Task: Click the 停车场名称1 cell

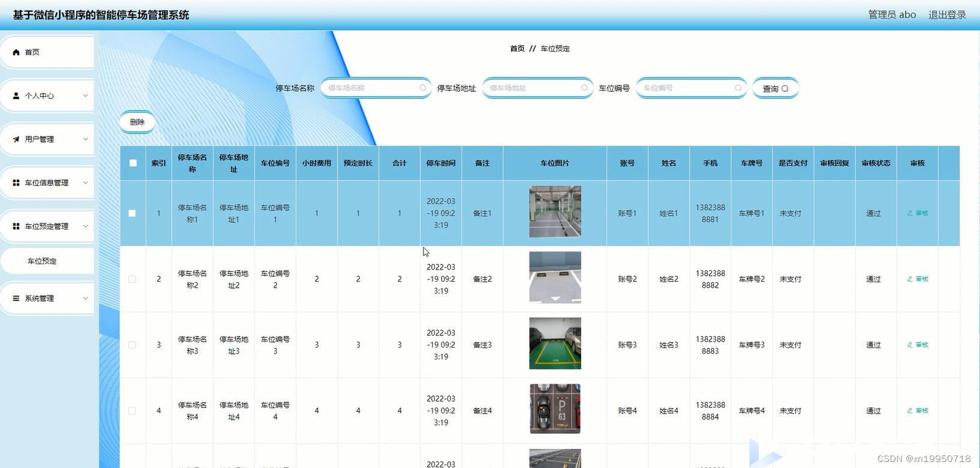Action: pyautogui.click(x=192, y=213)
